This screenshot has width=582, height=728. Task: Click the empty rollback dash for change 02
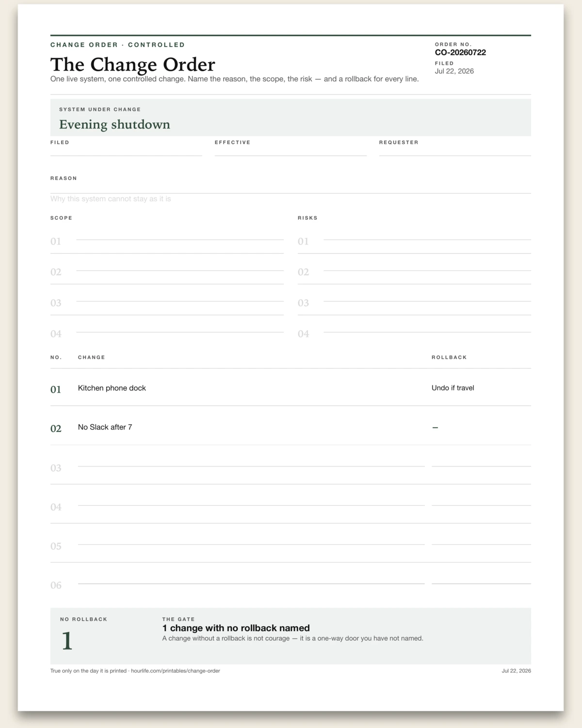[435, 428]
